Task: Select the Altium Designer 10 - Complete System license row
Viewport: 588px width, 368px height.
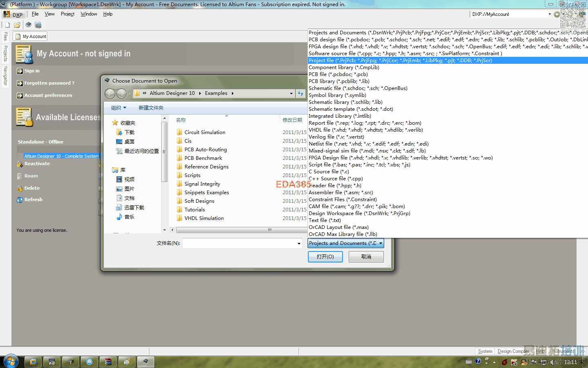Action: 61,156
